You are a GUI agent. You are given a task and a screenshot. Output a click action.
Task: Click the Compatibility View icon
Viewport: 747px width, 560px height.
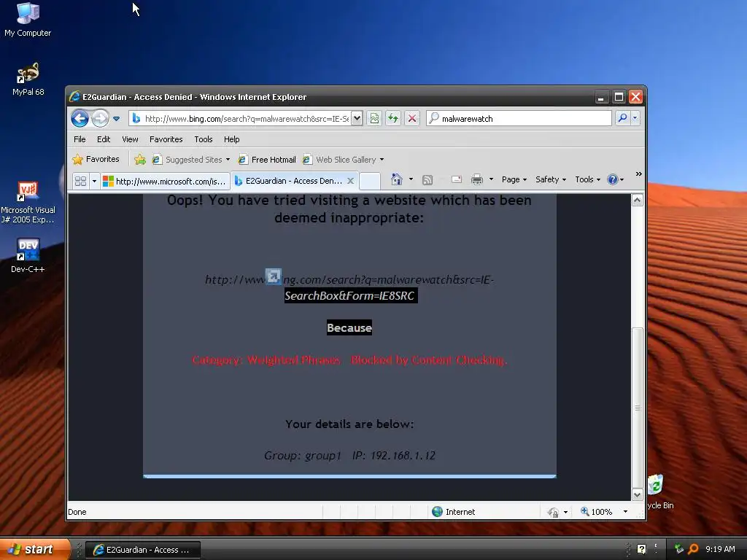click(374, 119)
